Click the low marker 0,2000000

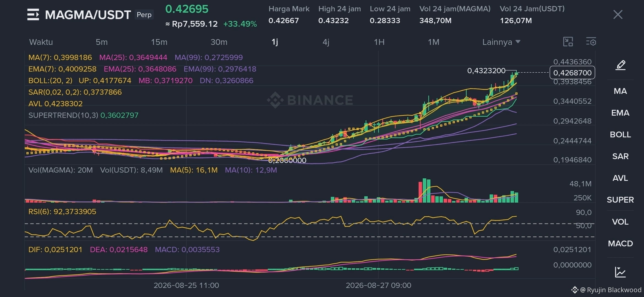(x=287, y=160)
